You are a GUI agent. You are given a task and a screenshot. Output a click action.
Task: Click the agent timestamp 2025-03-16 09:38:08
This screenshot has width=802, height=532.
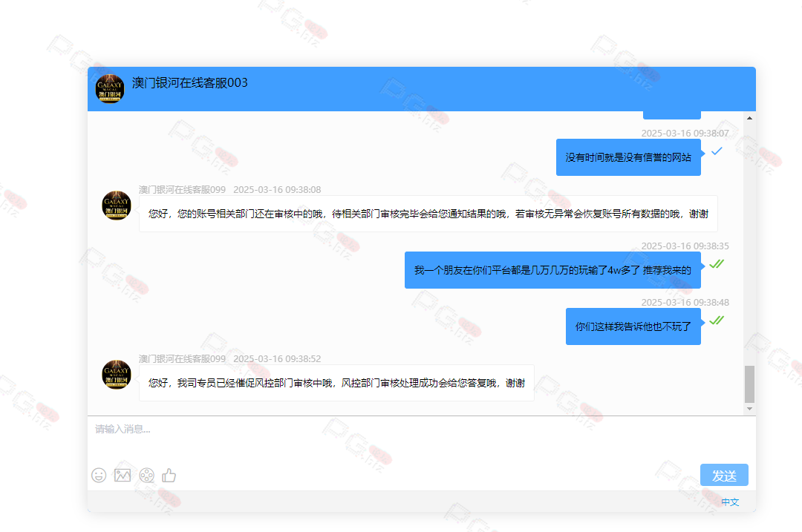point(277,190)
